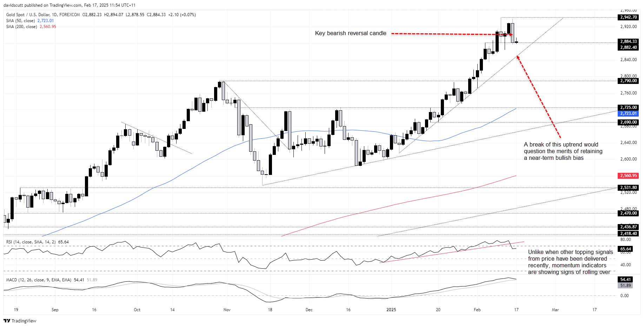Click the RSI 65.64 value label

pos(625,249)
